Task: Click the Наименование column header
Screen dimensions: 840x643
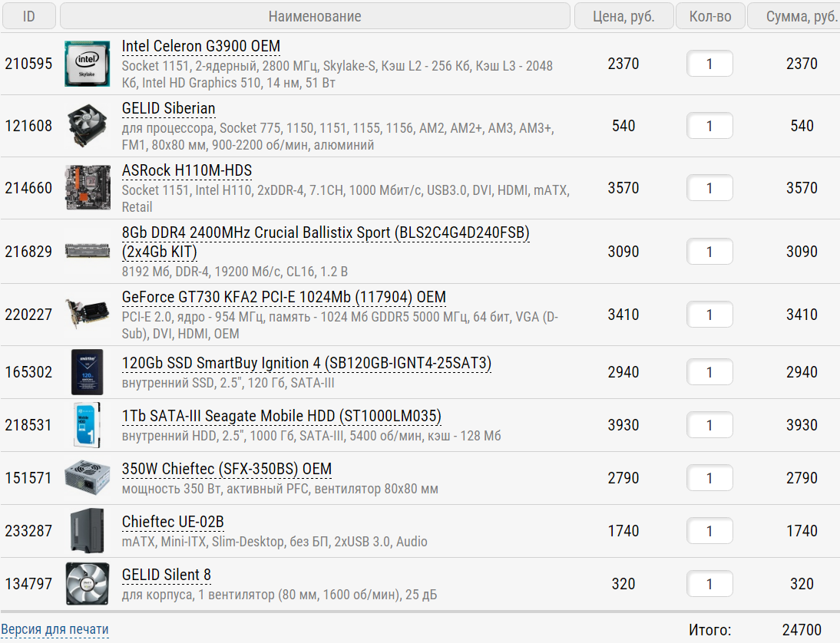Action: pos(315,16)
